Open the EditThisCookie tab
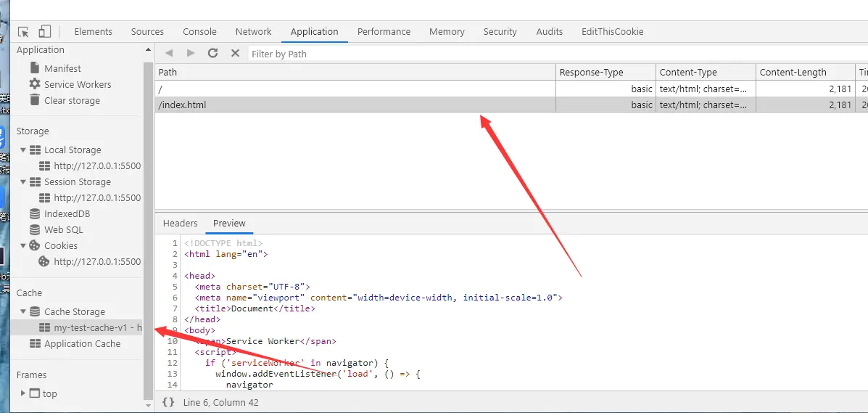Viewport: 868px width, 413px height. tap(613, 32)
